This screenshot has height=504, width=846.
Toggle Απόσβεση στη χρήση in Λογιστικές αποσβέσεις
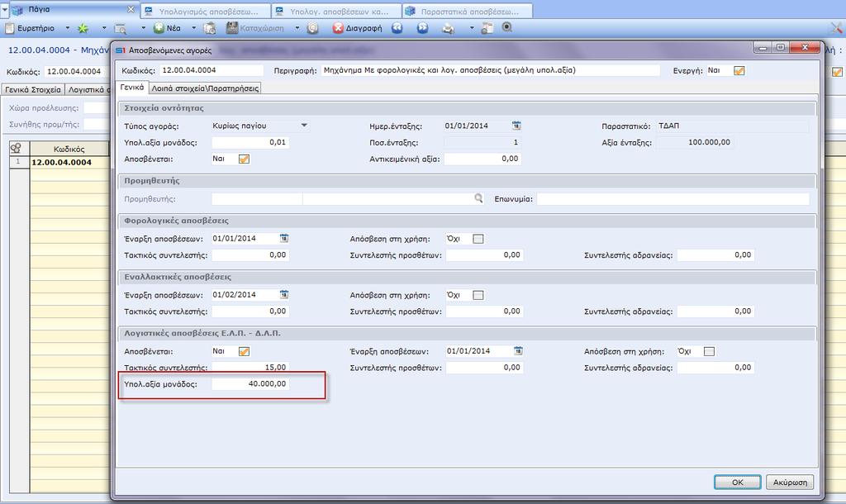(x=709, y=352)
